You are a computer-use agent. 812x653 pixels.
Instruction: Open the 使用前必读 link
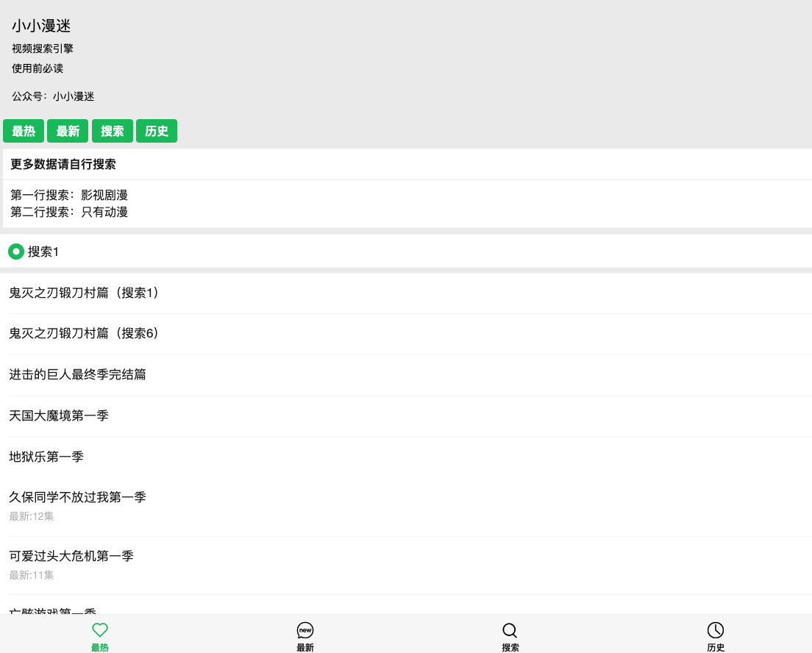(38, 68)
